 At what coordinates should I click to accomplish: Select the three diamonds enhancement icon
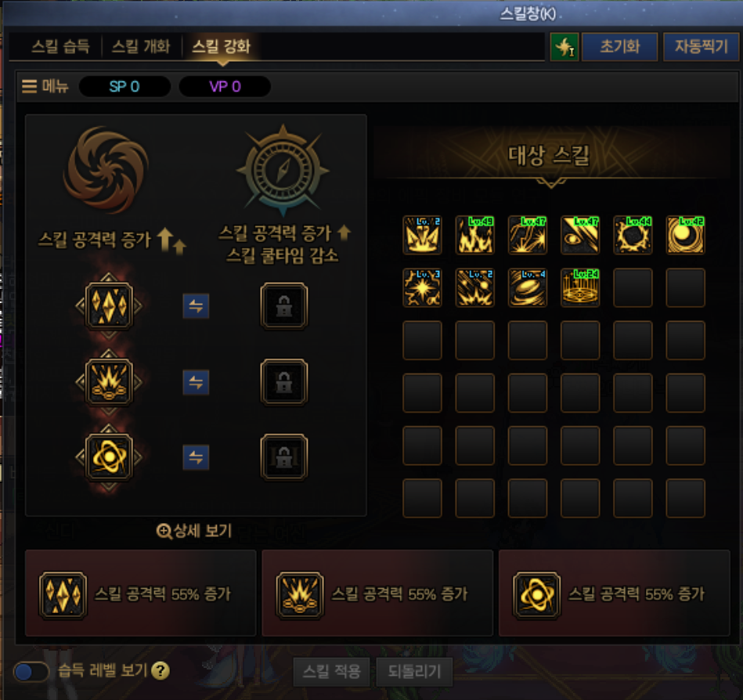[x=109, y=305]
